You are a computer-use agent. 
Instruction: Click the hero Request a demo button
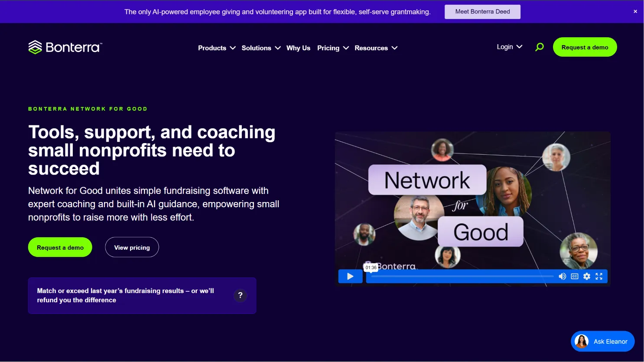click(60, 247)
